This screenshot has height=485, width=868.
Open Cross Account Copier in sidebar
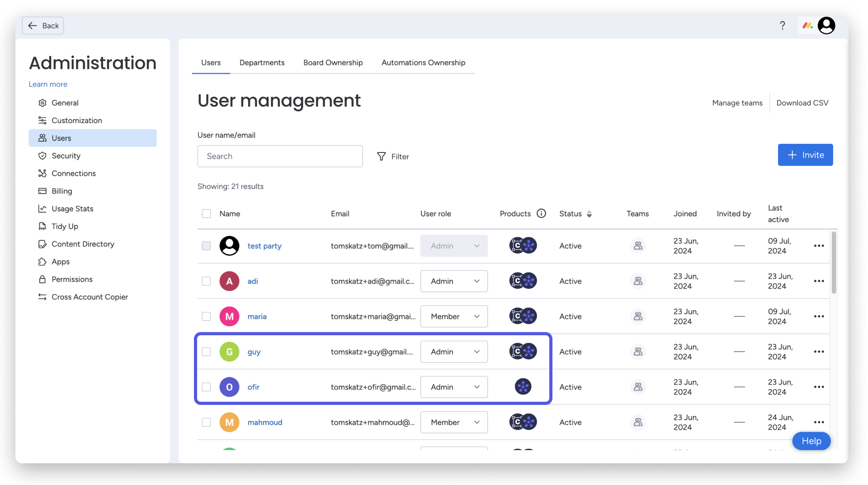[93, 297]
